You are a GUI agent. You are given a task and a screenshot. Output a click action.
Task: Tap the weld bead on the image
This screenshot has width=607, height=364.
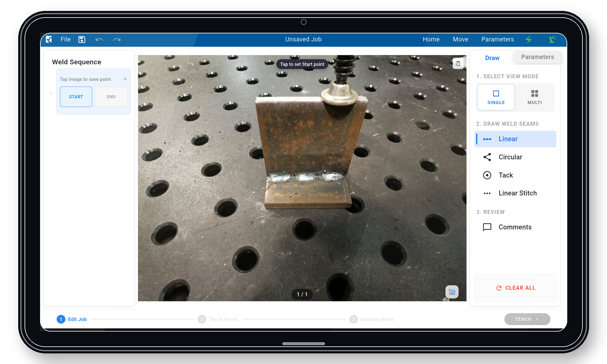(x=306, y=177)
